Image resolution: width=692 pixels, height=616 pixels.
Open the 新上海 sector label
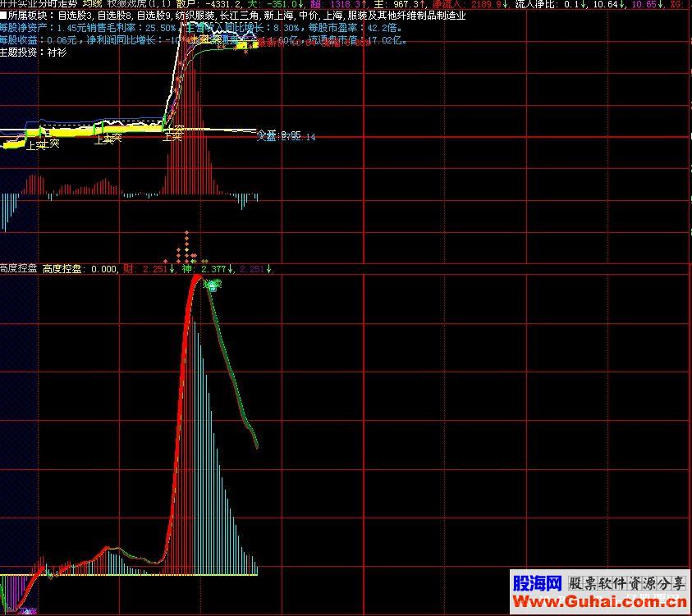pyautogui.click(x=278, y=16)
